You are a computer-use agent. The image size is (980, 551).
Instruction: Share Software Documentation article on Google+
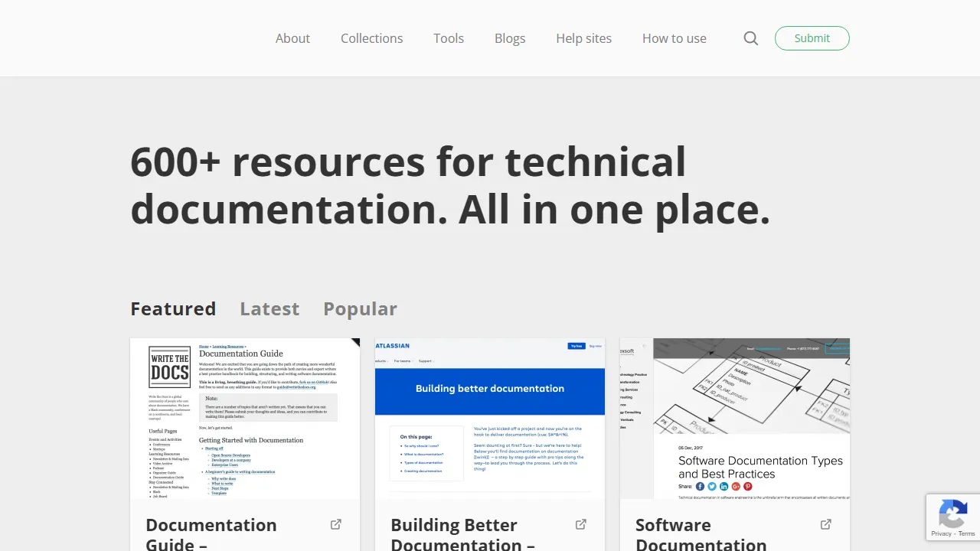(x=736, y=486)
